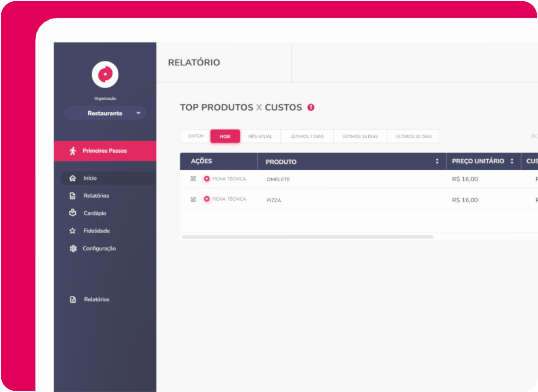This screenshot has width=538, height=392.
Task: Sort the table by Preço Unitário column
Action: point(512,161)
